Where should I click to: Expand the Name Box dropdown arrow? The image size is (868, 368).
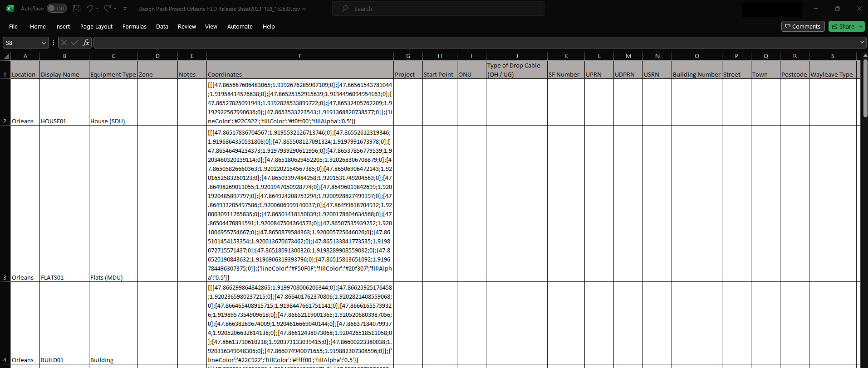click(44, 43)
